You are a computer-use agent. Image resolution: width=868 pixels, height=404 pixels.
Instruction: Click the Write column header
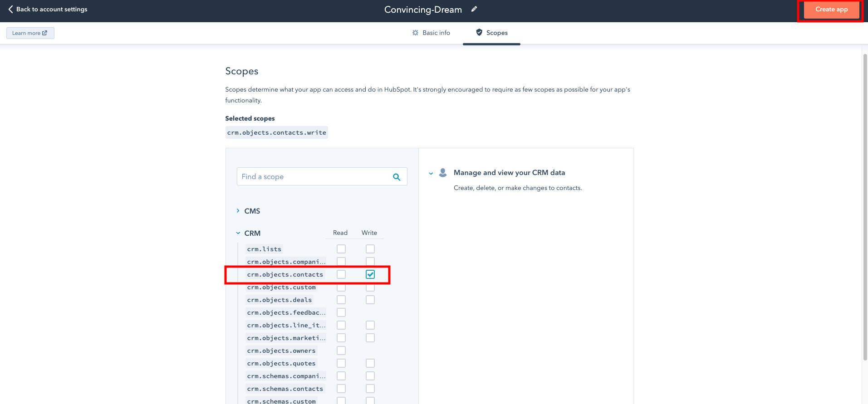[x=369, y=233]
